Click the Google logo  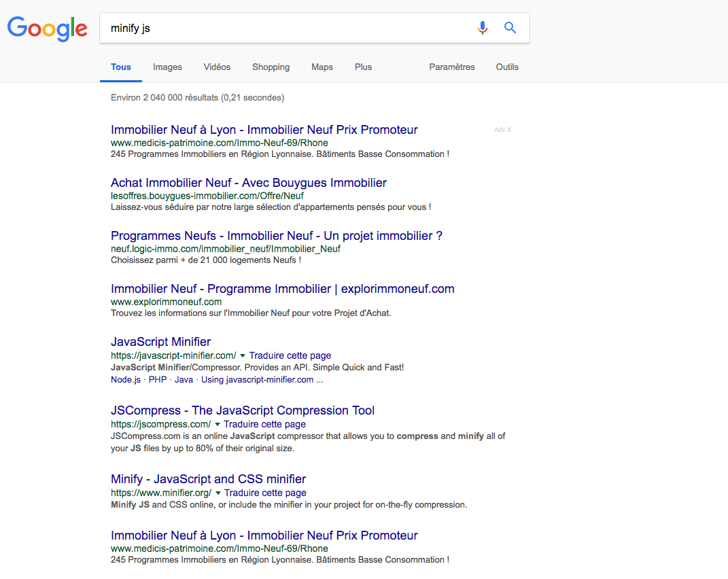48,29
